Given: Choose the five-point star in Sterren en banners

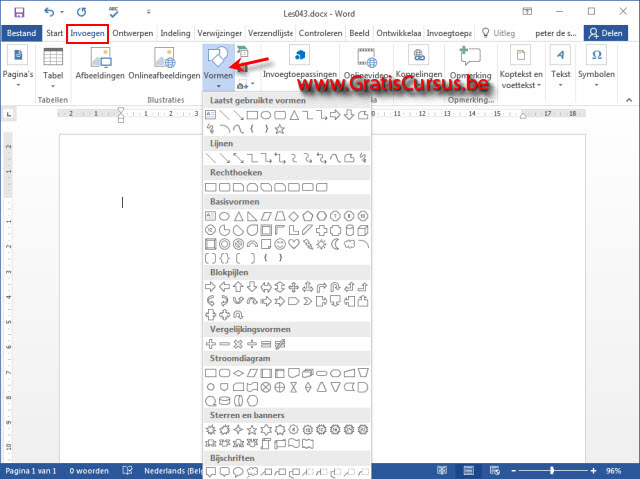Looking at the screenshot, I should pyautogui.click(x=252, y=430).
